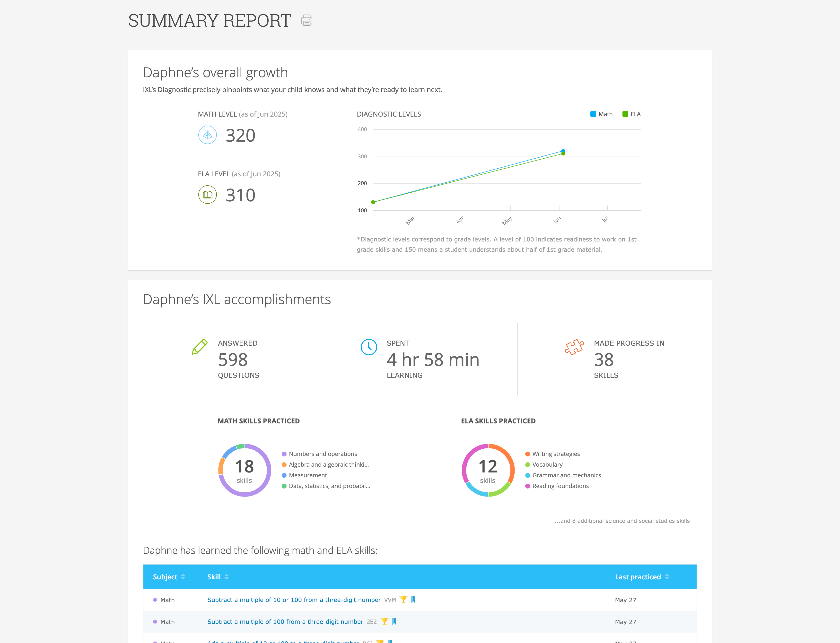This screenshot has width=840, height=643.
Task: Click 'and 8 additional science and social studies skills'
Action: [622, 521]
